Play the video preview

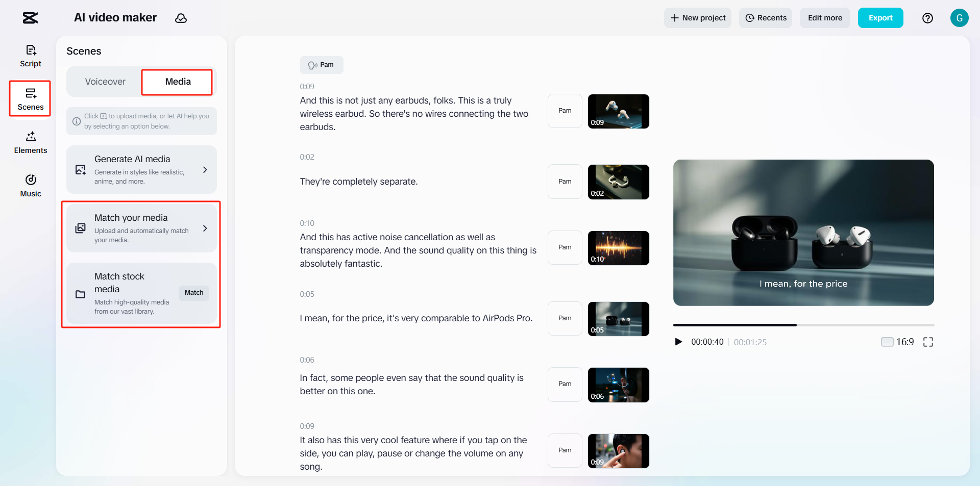pos(678,342)
